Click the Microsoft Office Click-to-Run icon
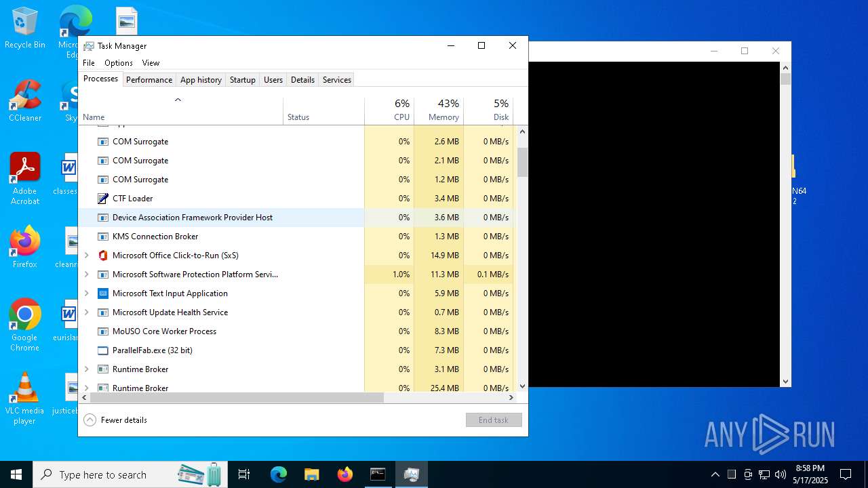This screenshot has width=868, height=488. point(103,256)
